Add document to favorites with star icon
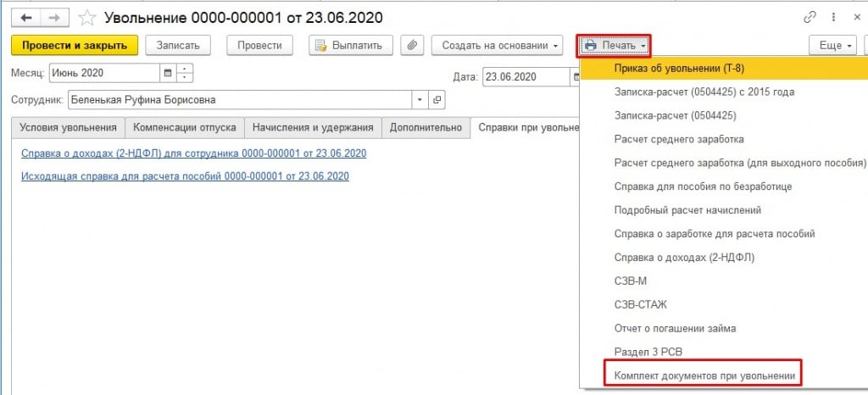 tap(86, 18)
